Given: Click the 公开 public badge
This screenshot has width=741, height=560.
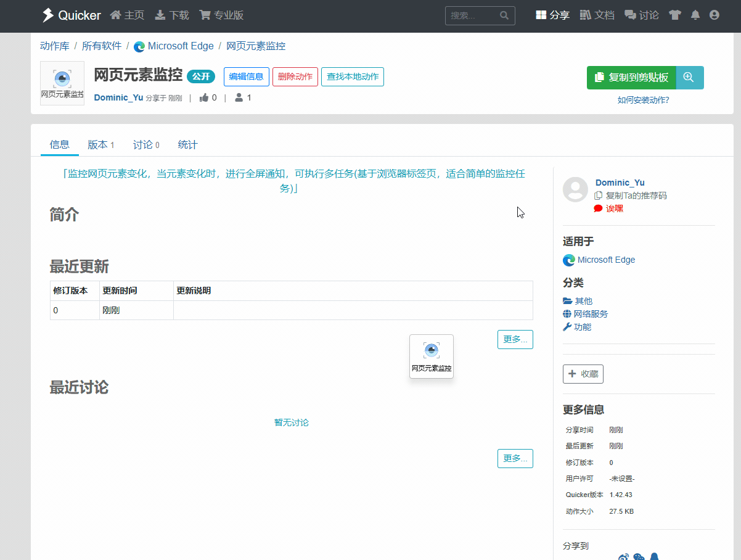Looking at the screenshot, I should click(x=201, y=77).
